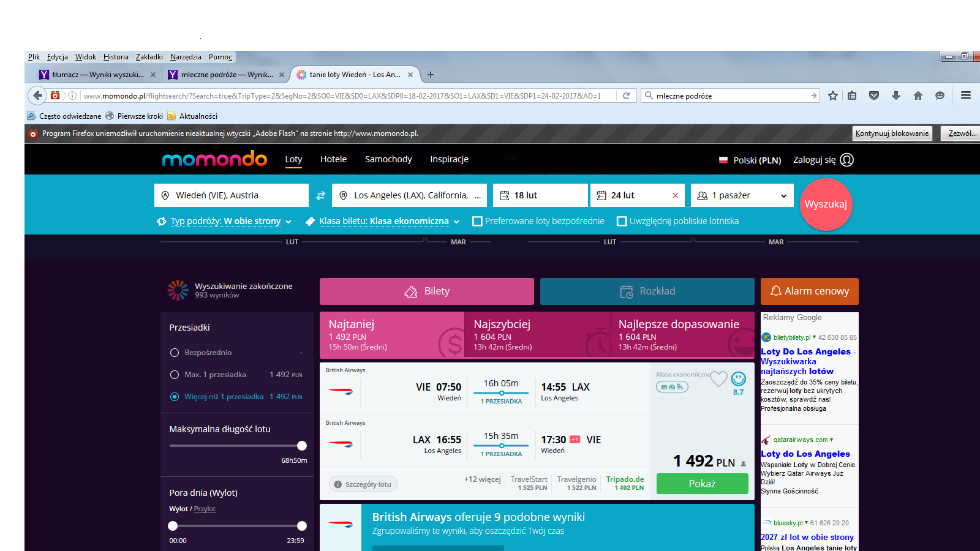The image size is (980, 551).
Task: Select Max. 1 przesiadka radio option
Action: 175,375
